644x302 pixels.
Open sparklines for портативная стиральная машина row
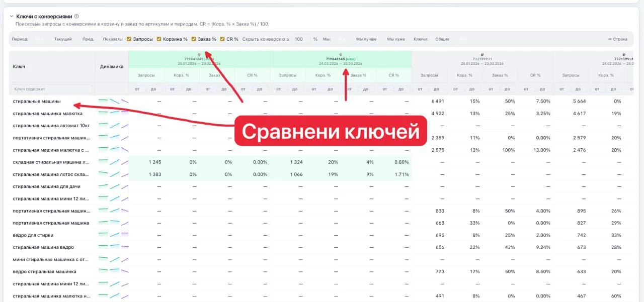pyautogui.click(x=114, y=223)
